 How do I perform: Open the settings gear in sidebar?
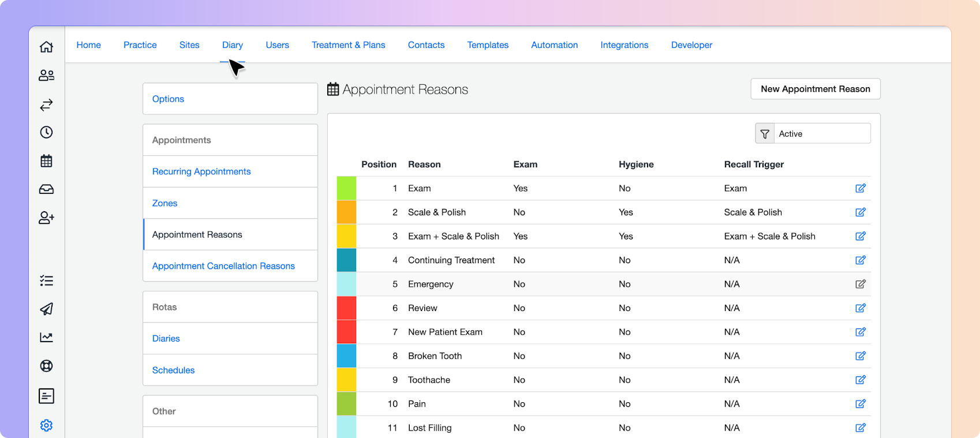[x=46, y=425]
